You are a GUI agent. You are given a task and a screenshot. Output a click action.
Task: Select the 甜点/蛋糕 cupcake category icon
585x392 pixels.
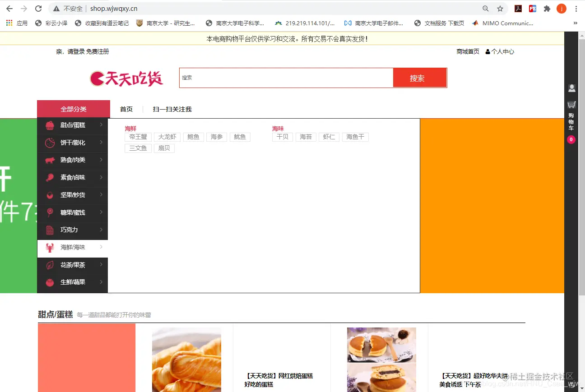coord(50,125)
